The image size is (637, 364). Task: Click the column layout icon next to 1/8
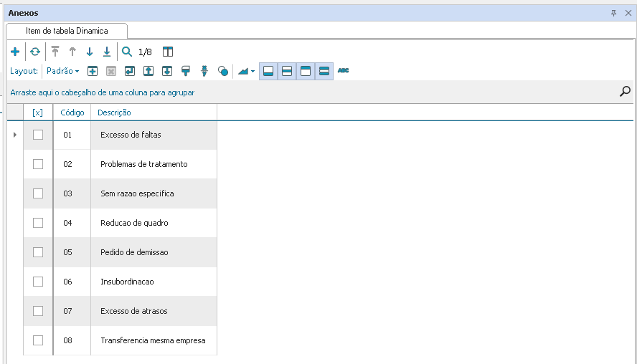[168, 52]
